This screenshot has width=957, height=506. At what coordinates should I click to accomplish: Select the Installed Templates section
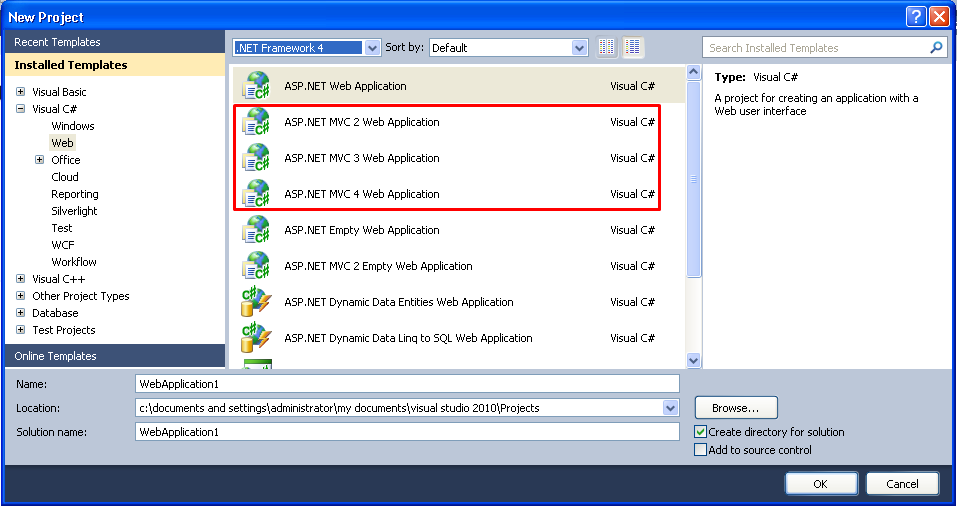[115, 65]
